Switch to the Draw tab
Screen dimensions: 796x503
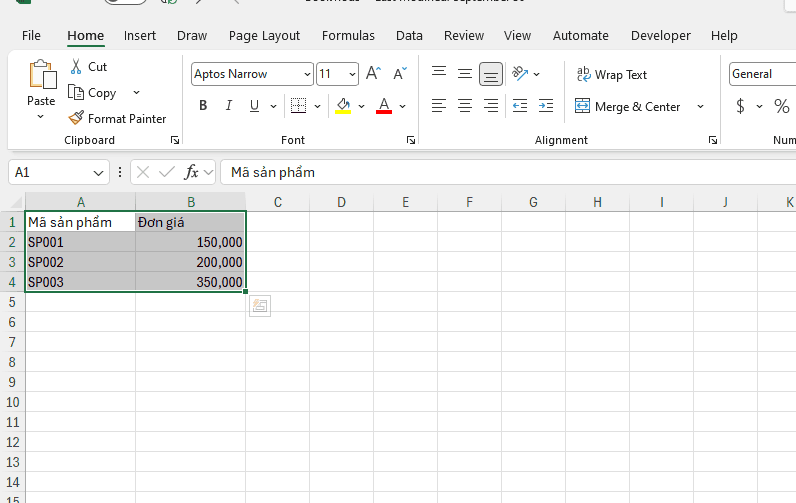[192, 36]
